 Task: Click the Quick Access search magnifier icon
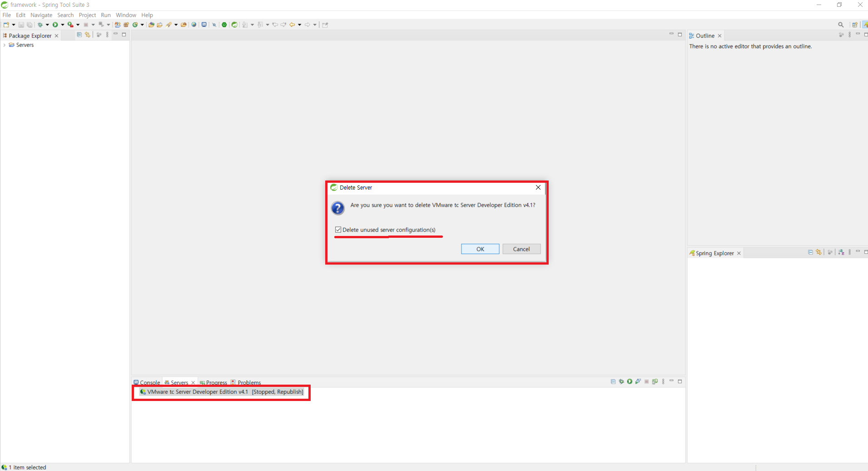[x=841, y=25]
